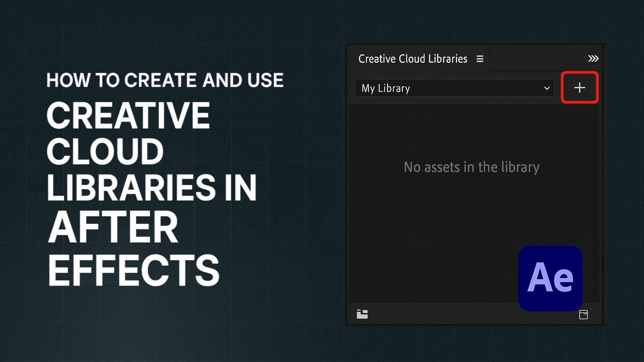The image size is (644, 362).
Task: Expand the My Library dropdown arrow
Action: pos(547,88)
